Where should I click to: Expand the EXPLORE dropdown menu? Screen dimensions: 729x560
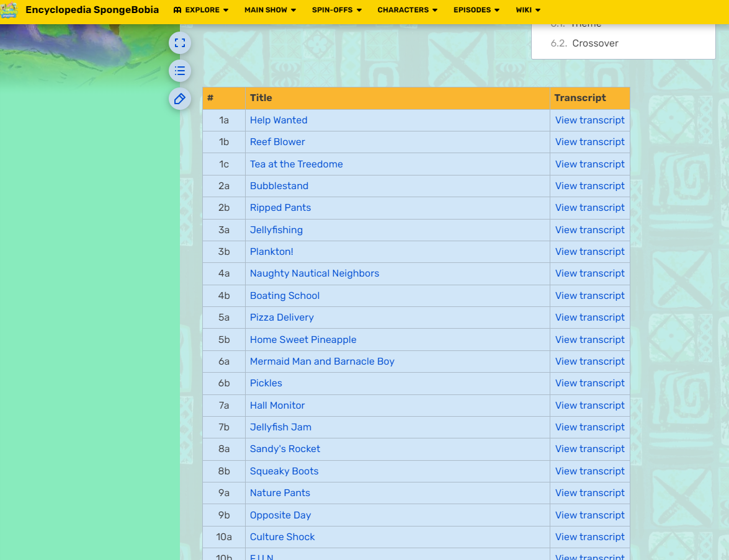click(x=201, y=10)
